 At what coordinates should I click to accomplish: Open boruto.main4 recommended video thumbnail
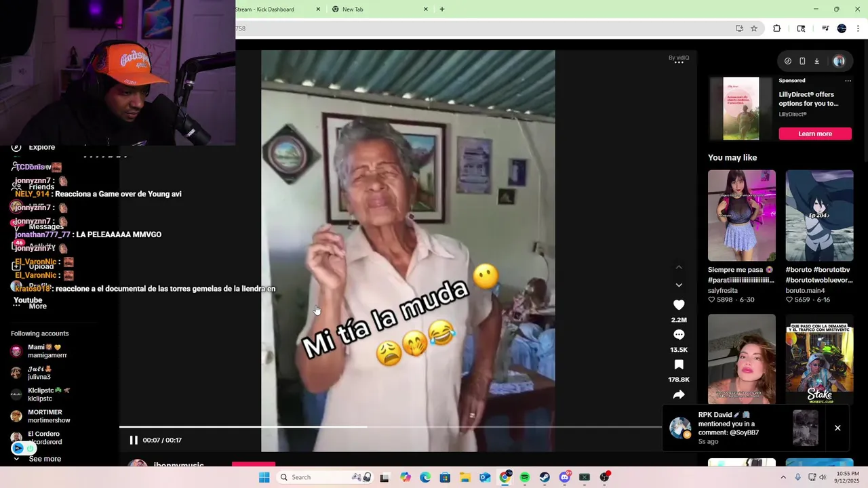point(819,216)
